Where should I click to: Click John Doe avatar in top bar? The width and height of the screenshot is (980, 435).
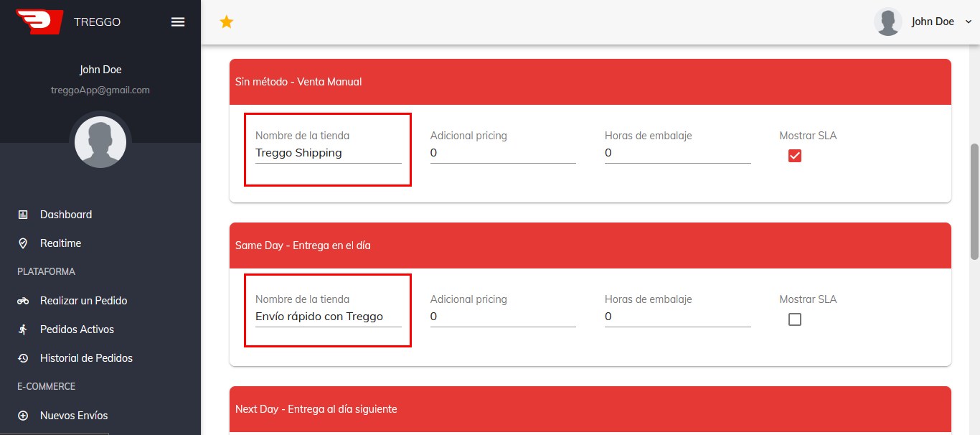[888, 22]
